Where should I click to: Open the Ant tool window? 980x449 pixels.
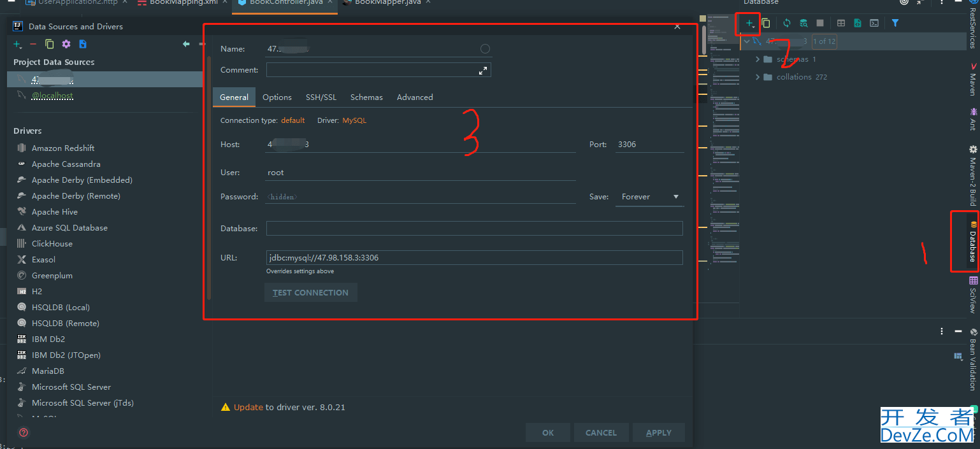973,119
